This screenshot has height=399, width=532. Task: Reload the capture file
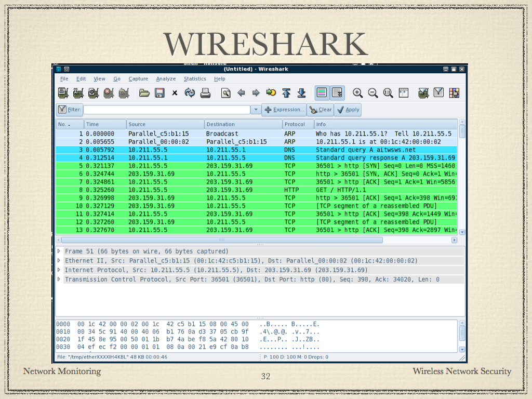point(190,93)
